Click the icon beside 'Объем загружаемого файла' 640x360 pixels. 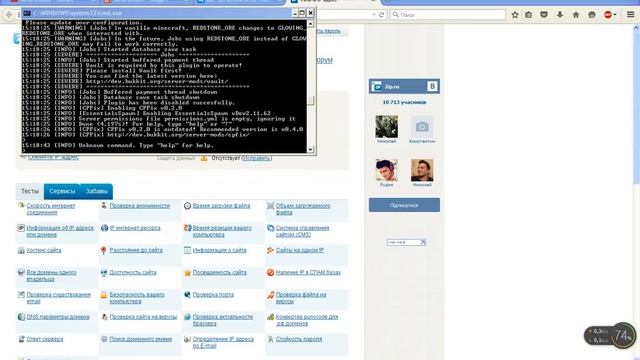tap(270, 206)
